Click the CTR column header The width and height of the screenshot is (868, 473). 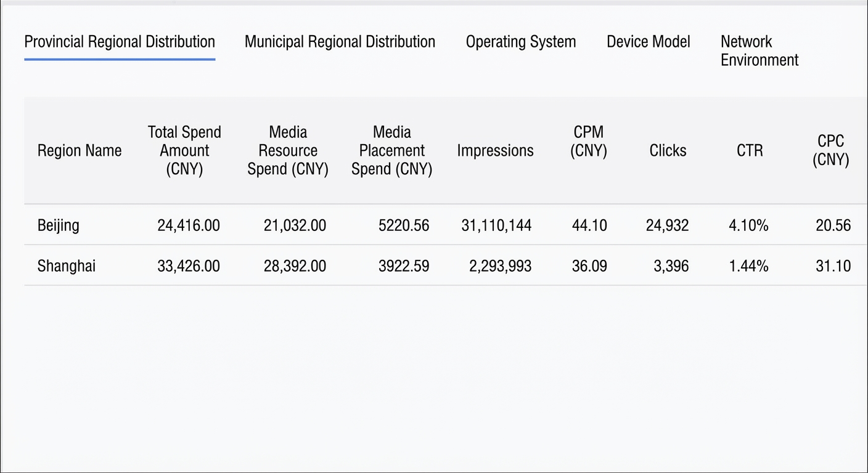tap(750, 150)
